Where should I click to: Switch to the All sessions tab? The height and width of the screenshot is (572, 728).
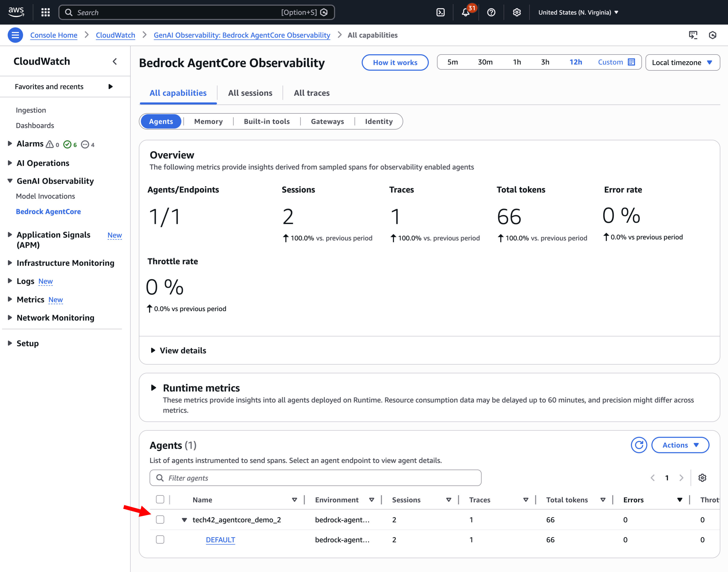[x=250, y=93]
